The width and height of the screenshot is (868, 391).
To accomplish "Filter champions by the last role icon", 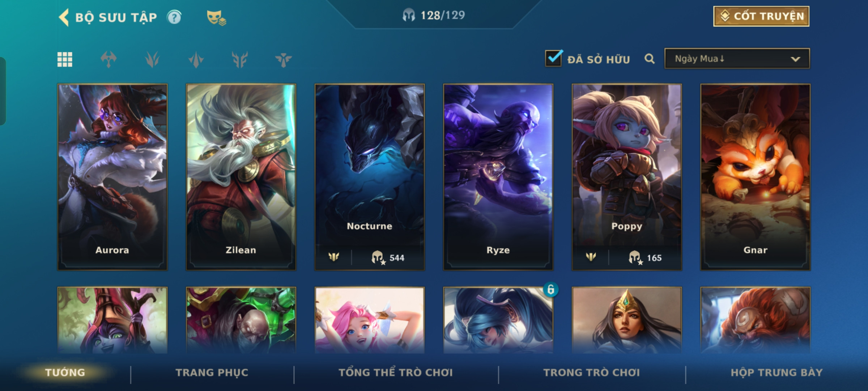I will [283, 59].
